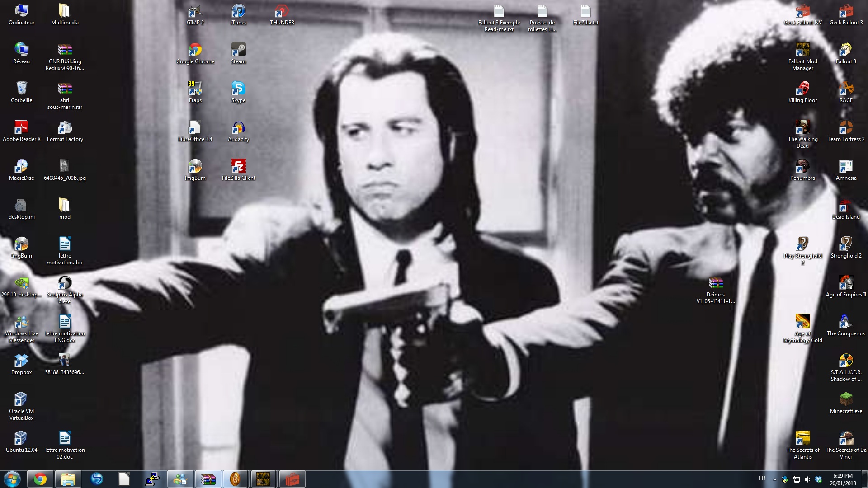
Task: Open the MagicDisc shortcut
Action: (21, 170)
